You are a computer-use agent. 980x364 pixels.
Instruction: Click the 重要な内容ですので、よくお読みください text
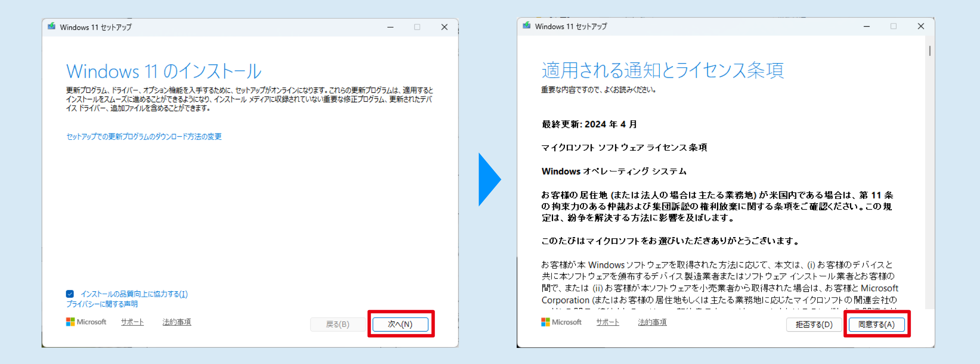[x=598, y=90]
